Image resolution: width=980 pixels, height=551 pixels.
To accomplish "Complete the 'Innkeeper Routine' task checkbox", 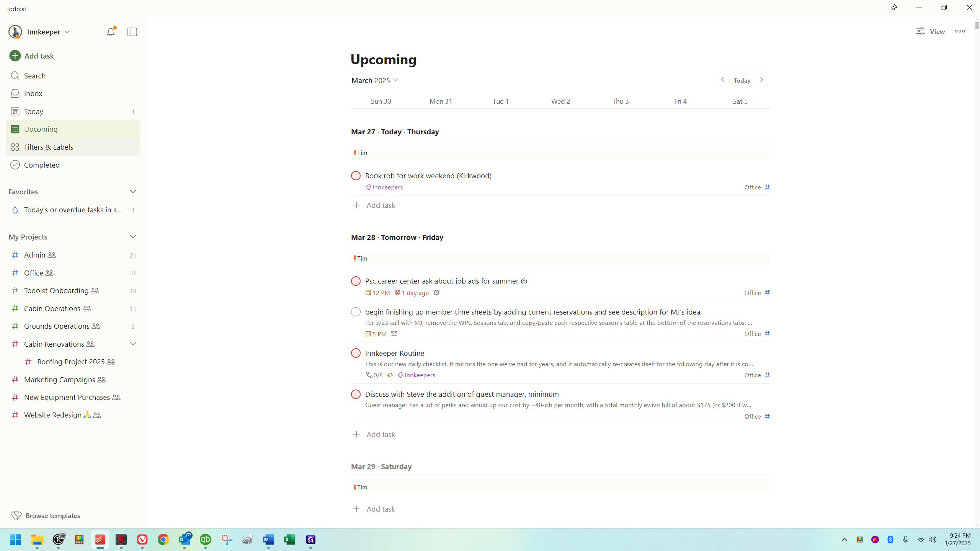I will 356,353.
